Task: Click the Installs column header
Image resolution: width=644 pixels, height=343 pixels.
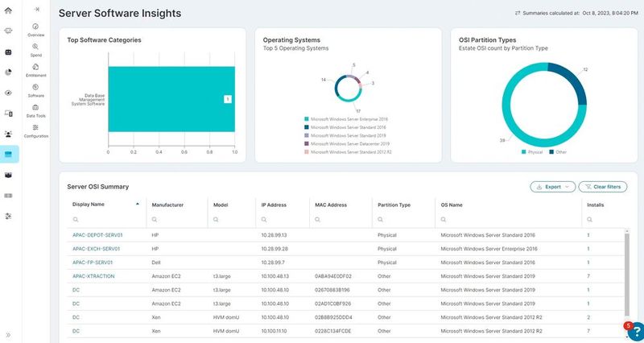Action: click(x=595, y=205)
